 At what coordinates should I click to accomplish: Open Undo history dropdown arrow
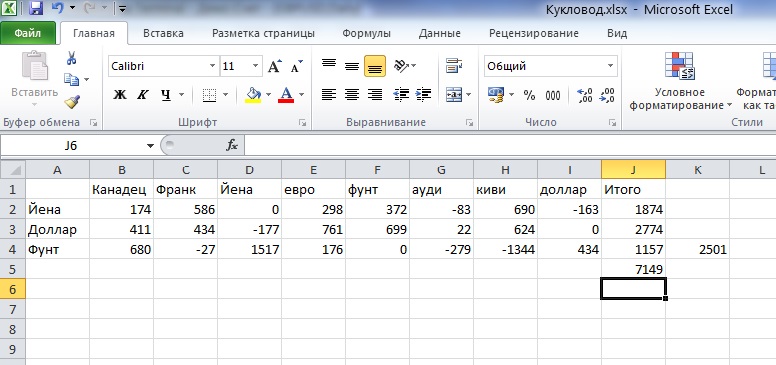73,8
